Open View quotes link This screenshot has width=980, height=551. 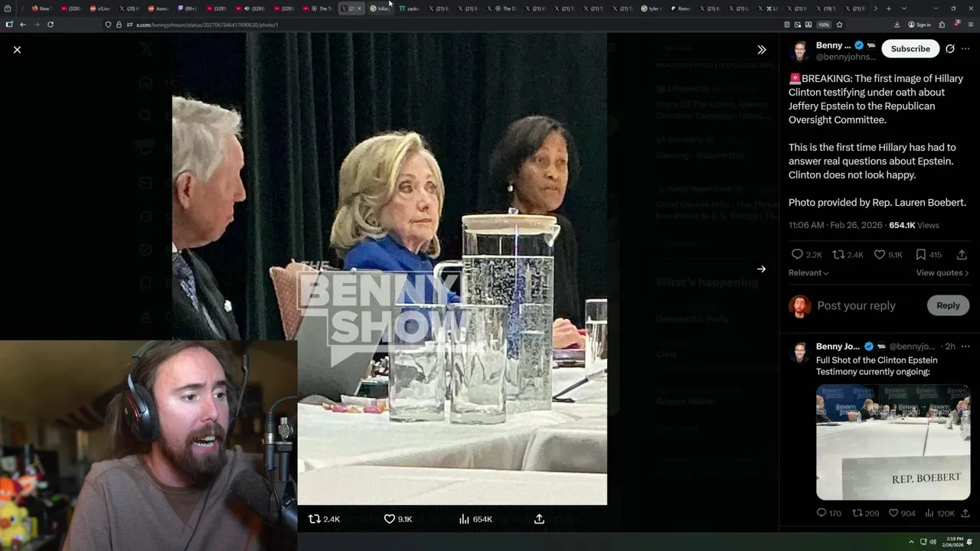(942, 272)
